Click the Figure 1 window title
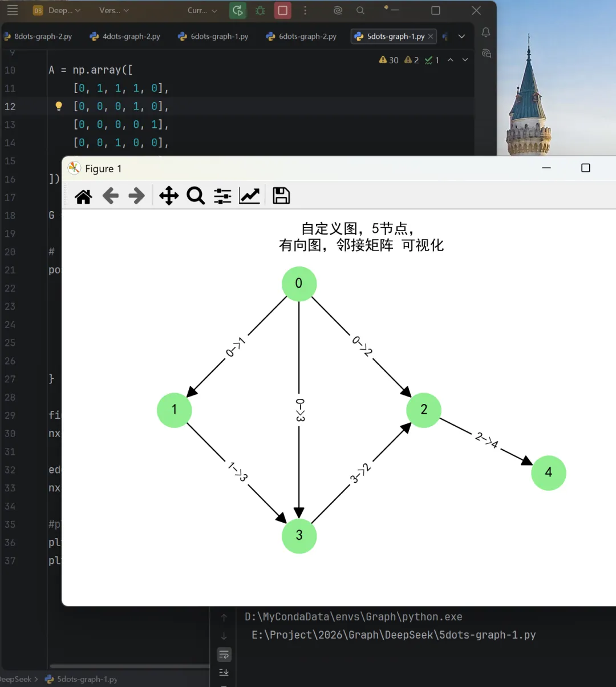Screen dimensions: 616x687 (x=103, y=168)
